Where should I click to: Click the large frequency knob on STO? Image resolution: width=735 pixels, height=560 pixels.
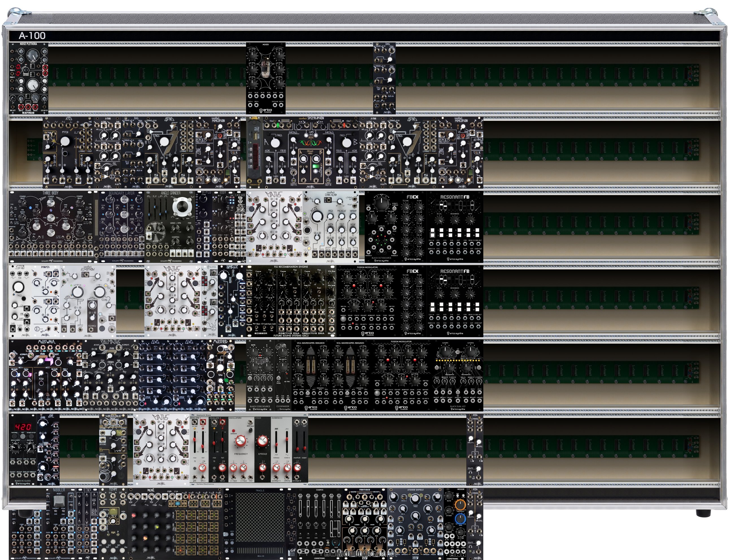(19, 287)
